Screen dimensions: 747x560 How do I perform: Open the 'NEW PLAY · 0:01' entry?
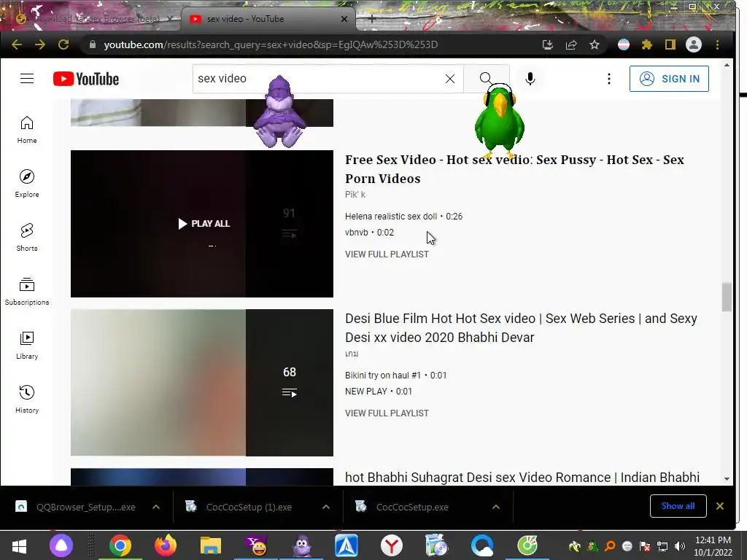[379, 392]
